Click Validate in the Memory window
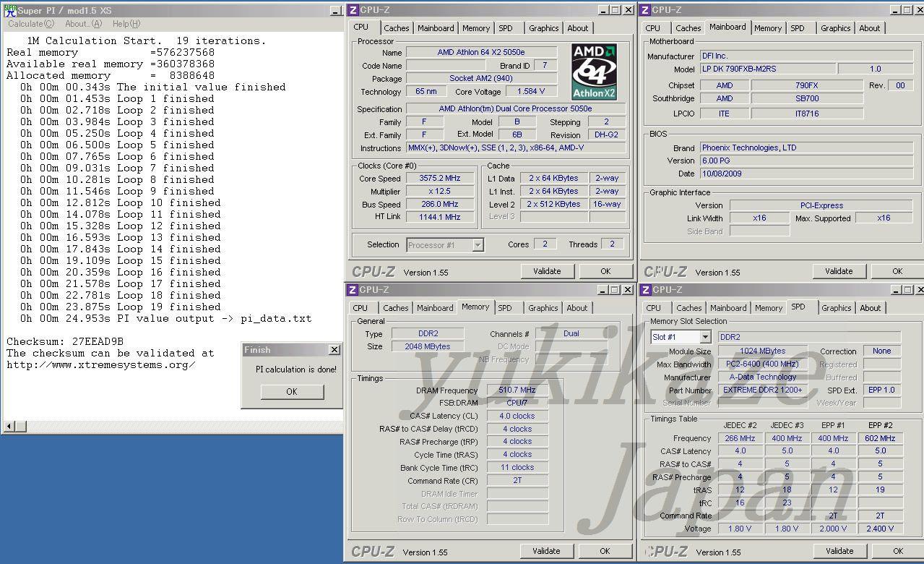Screen dimensions: 924x564 click(546, 551)
